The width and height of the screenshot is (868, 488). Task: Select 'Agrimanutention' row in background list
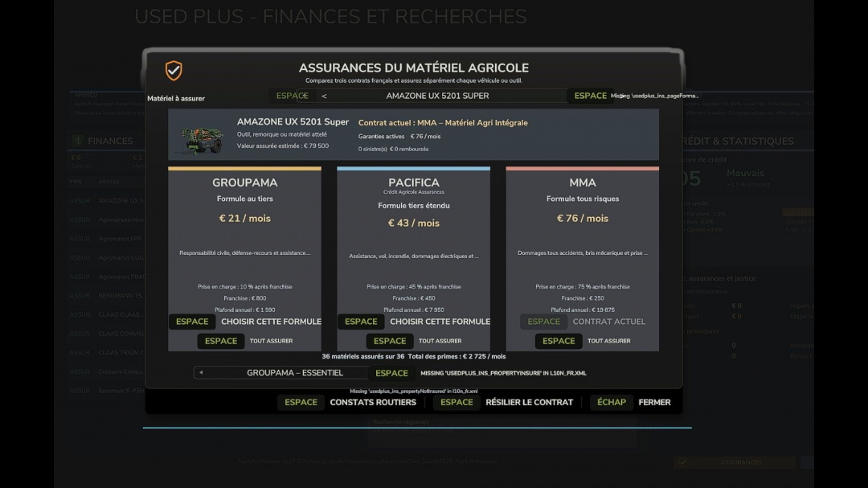pyautogui.click(x=106, y=220)
